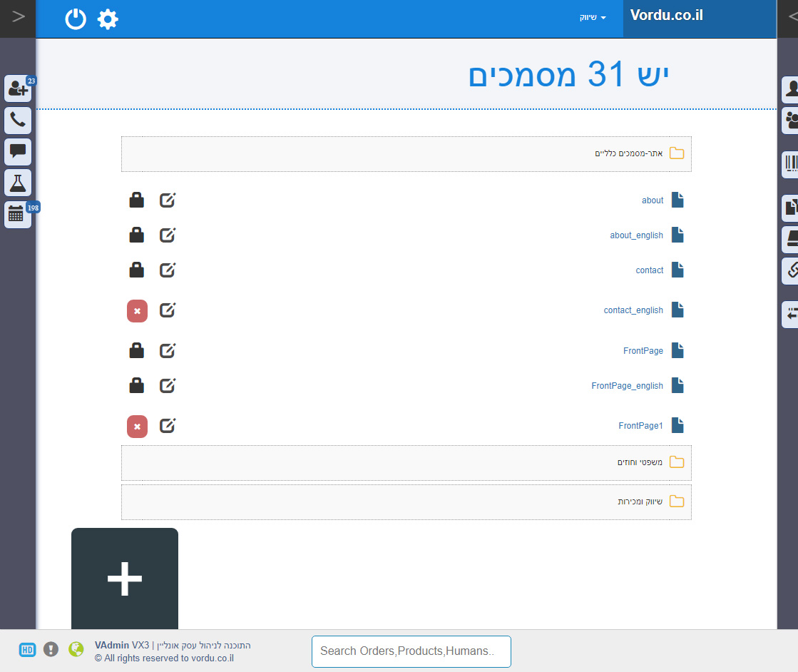The image size is (798, 672).
Task: Click the Search Orders, Products, Humans field
Action: (x=411, y=651)
